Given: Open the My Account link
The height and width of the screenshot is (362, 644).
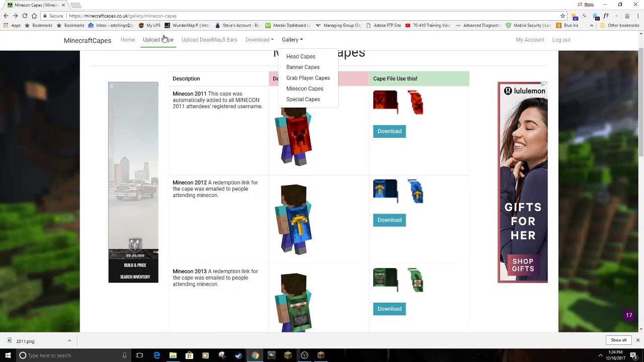Looking at the screenshot, I should pyautogui.click(x=530, y=40).
